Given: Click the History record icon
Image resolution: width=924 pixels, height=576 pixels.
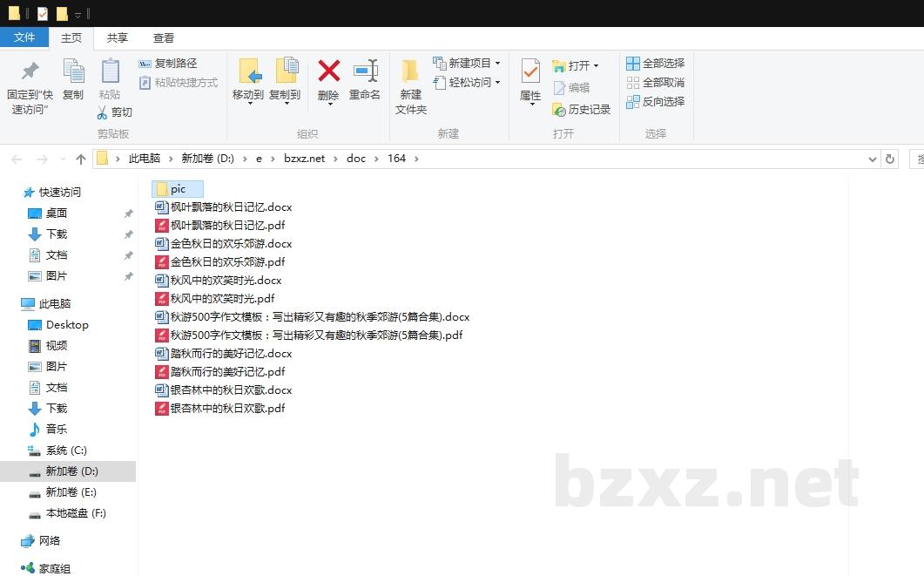Looking at the screenshot, I should 559,110.
